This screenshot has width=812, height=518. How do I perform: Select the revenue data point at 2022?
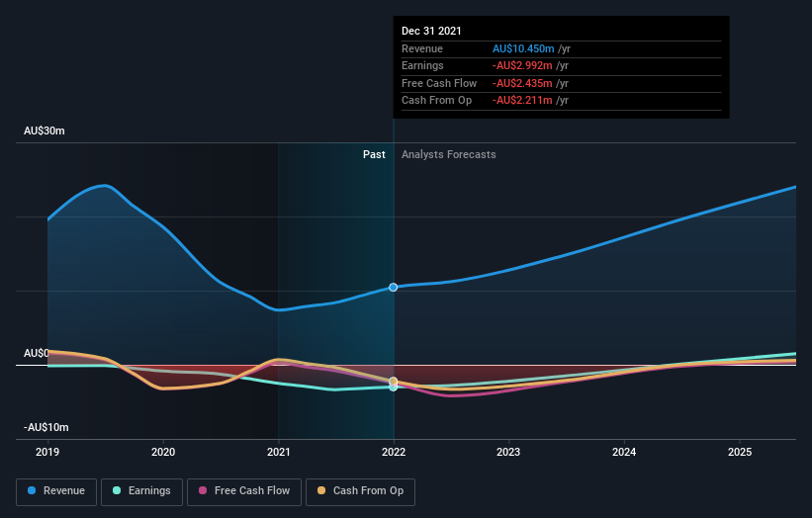coord(394,288)
